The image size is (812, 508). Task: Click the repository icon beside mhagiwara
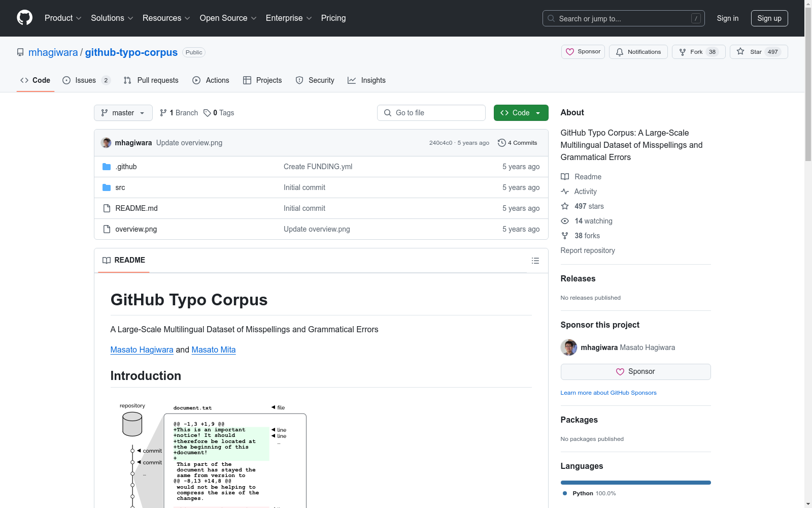pyautogui.click(x=20, y=52)
